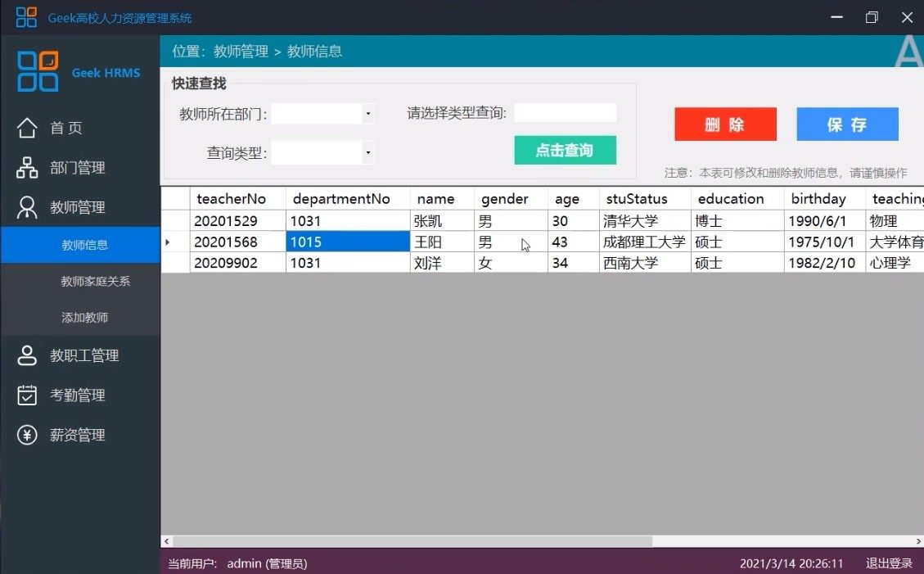Screen dimensions: 924x574
Task: Click the horizontal scrollbar right arrow
Action: click(x=918, y=541)
